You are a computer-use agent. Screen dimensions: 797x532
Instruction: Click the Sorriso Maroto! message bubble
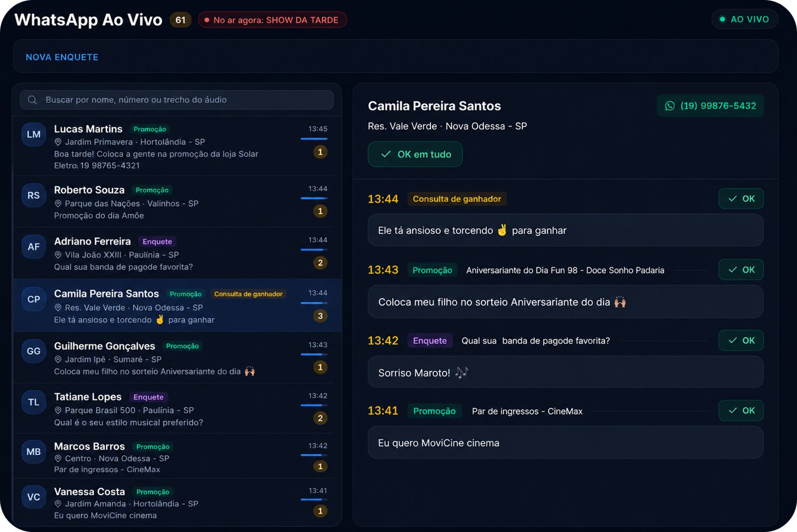565,372
